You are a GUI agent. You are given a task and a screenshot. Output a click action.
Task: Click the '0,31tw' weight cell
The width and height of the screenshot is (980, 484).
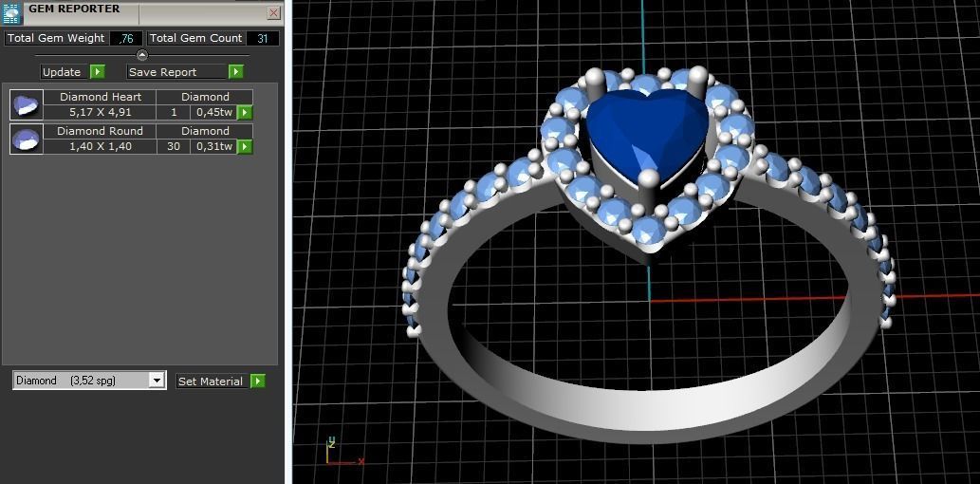tap(213, 146)
